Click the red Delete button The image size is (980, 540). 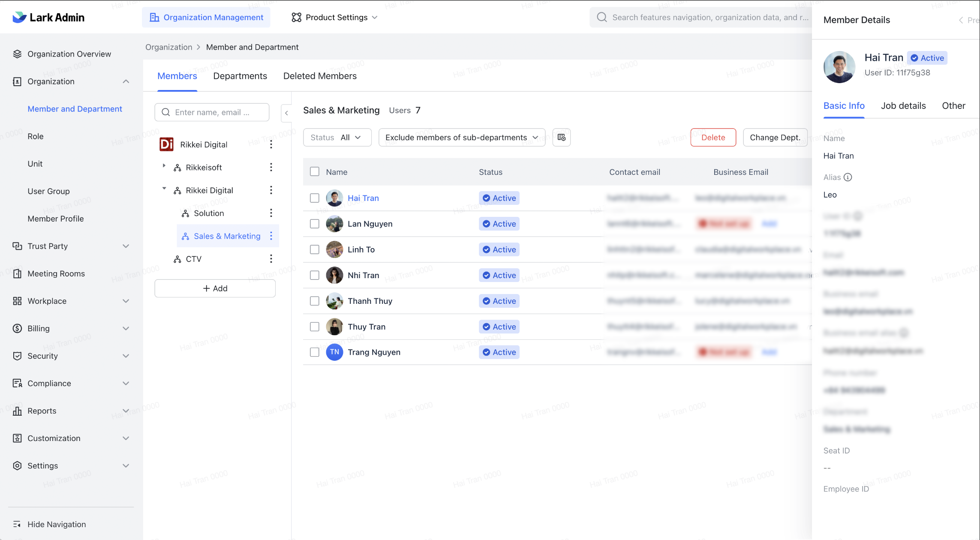(713, 138)
